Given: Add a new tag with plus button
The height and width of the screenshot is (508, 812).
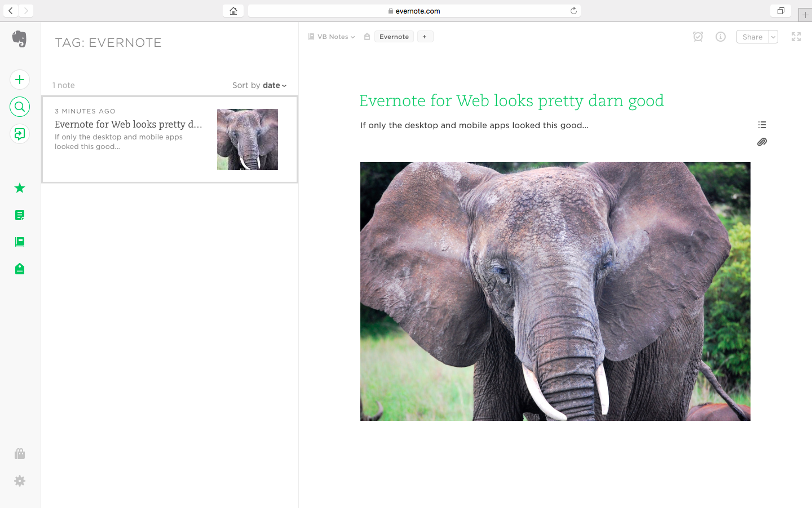Looking at the screenshot, I should tap(425, 37).
